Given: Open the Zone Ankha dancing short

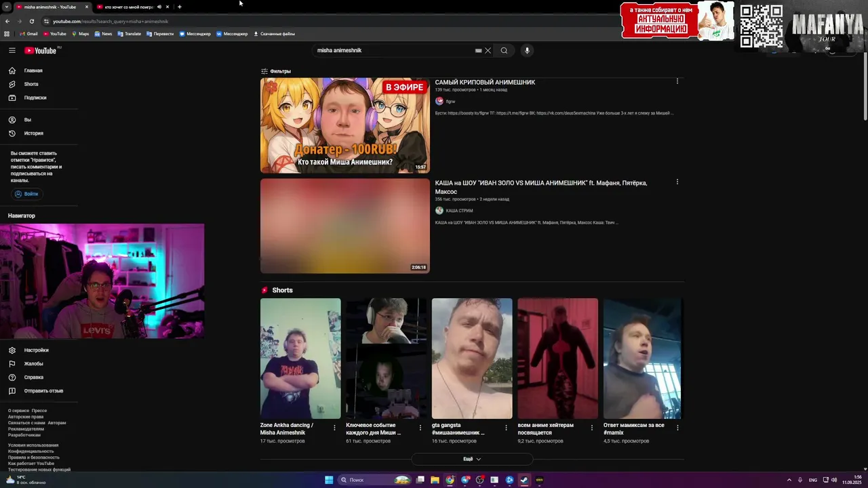Looking at the screenshot, I should pos(300,359).
